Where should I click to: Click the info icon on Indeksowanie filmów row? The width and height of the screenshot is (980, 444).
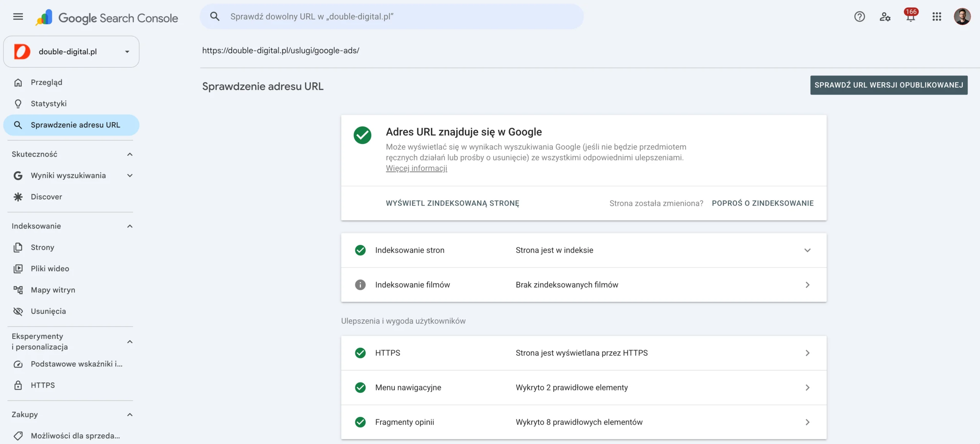[x=360, y=285]
